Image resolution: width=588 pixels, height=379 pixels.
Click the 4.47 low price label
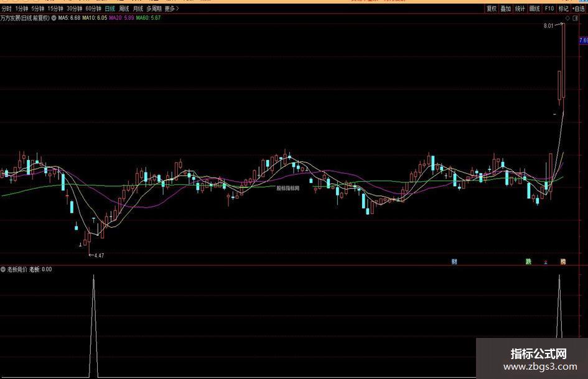(x=99, y=256)
